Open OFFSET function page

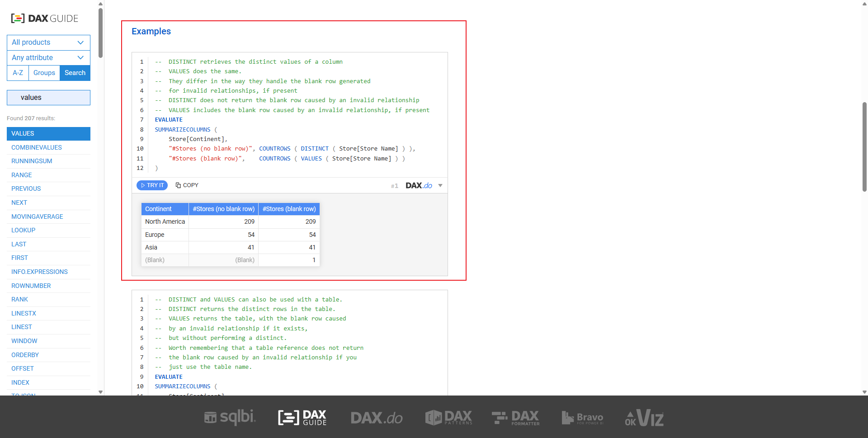pyautogui.click(x=23, y=369)
